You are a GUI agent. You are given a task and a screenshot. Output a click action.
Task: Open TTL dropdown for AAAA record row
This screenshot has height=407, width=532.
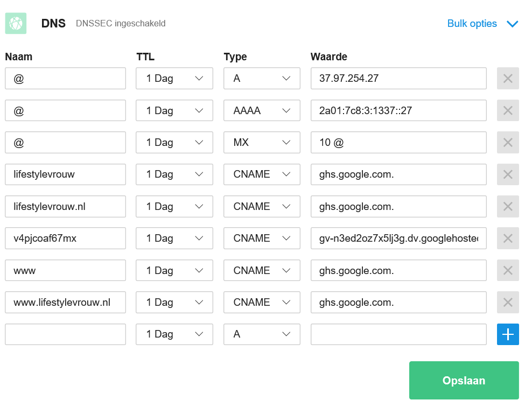click(174, 110)
